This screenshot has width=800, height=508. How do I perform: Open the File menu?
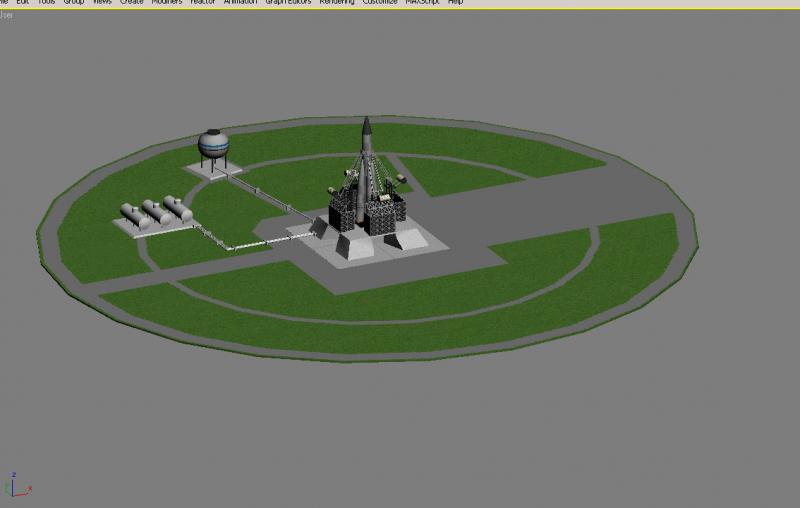tap(4, 2)
